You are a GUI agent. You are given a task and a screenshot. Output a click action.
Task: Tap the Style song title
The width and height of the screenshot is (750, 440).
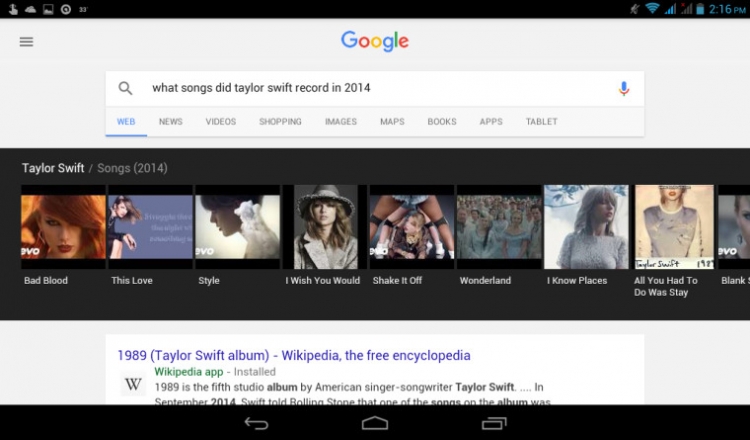[209, 281]
